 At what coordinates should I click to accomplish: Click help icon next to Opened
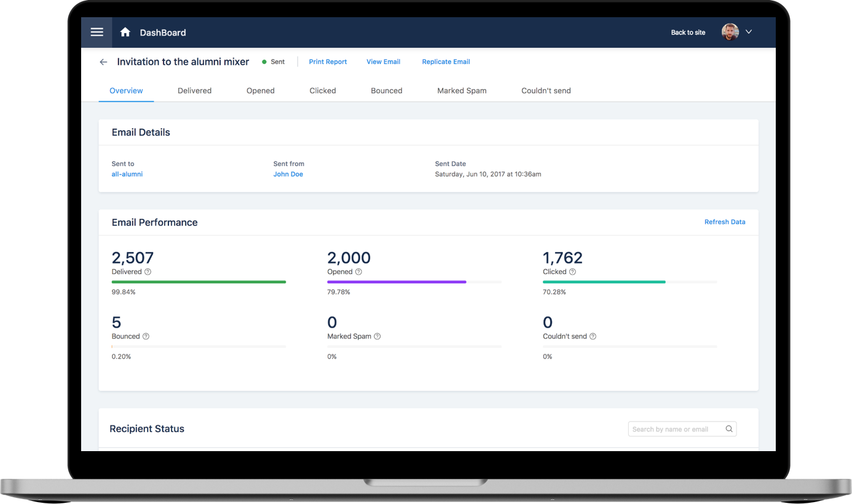pyautogui.click(x=358, y=272)
